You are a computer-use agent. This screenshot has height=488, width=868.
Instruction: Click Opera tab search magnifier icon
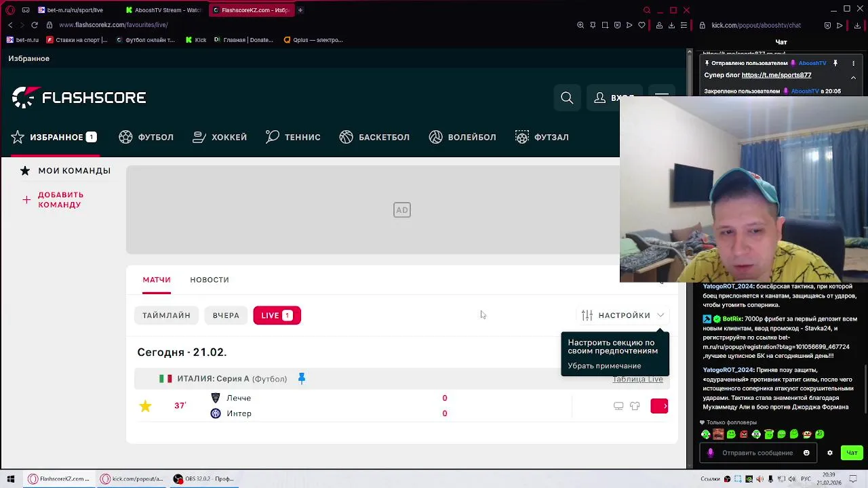pyautogui.click(x=647, y=10)
